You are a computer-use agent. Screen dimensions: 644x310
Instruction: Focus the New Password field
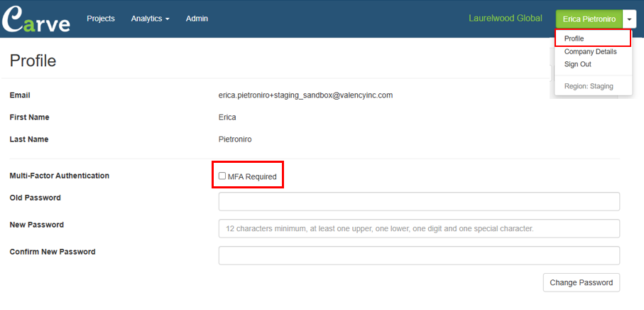419,229
